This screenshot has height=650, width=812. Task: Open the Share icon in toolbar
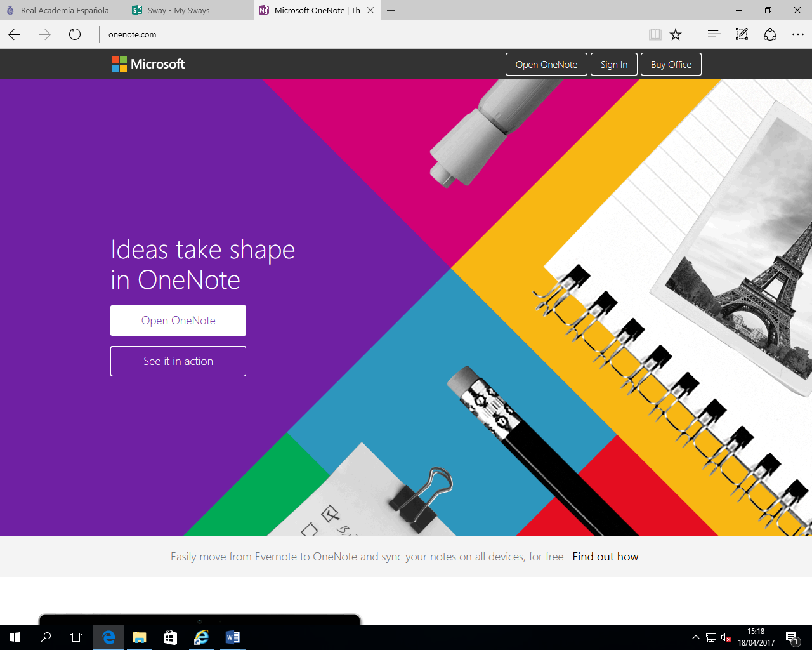[x=770, y=34]
